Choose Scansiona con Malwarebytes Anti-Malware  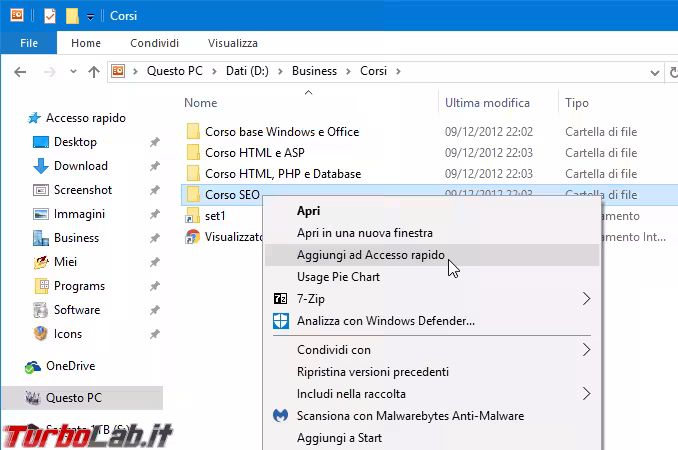point(432,416)
